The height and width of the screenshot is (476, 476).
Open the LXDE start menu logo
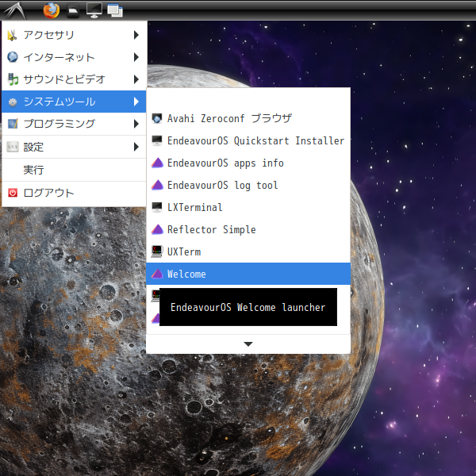[14, 10]
